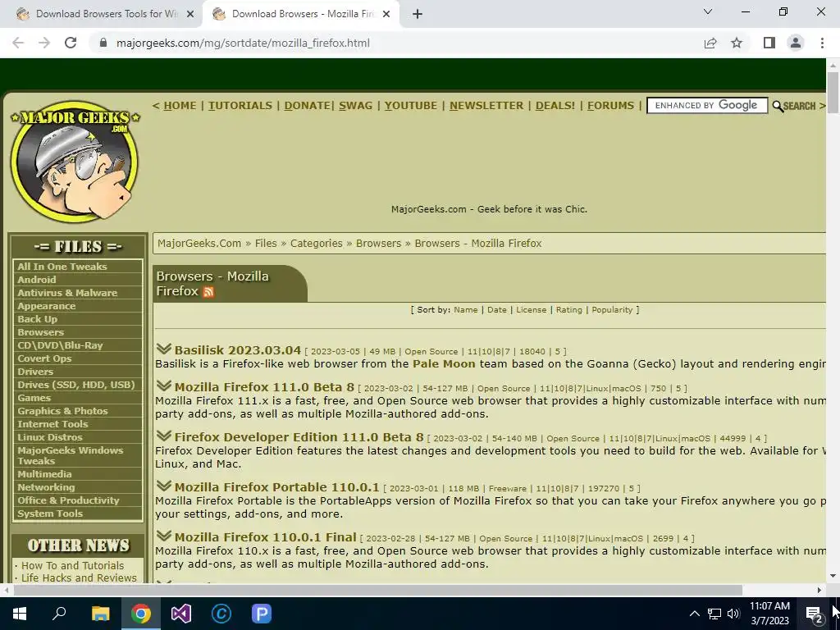This screenshot has height=630, width=840.
Task: Open Categories breadcrumb link
Action: (316, 243)
